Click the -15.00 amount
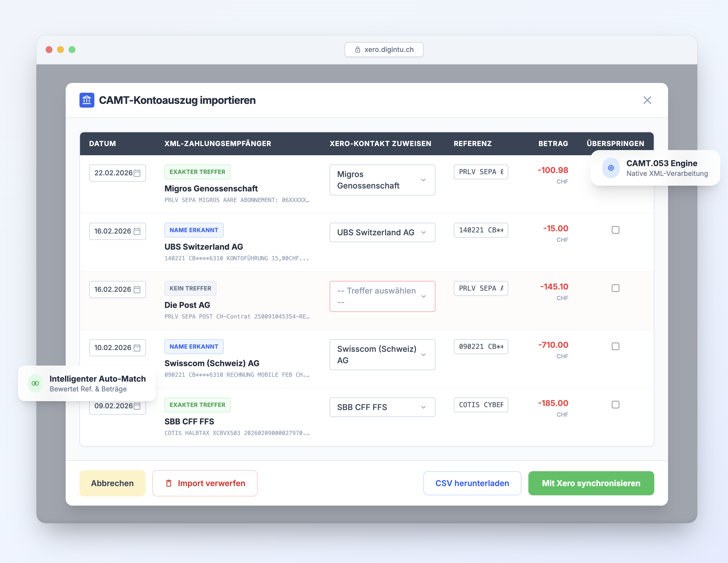Viewport: 728px width, 563px height. [556, 228]
